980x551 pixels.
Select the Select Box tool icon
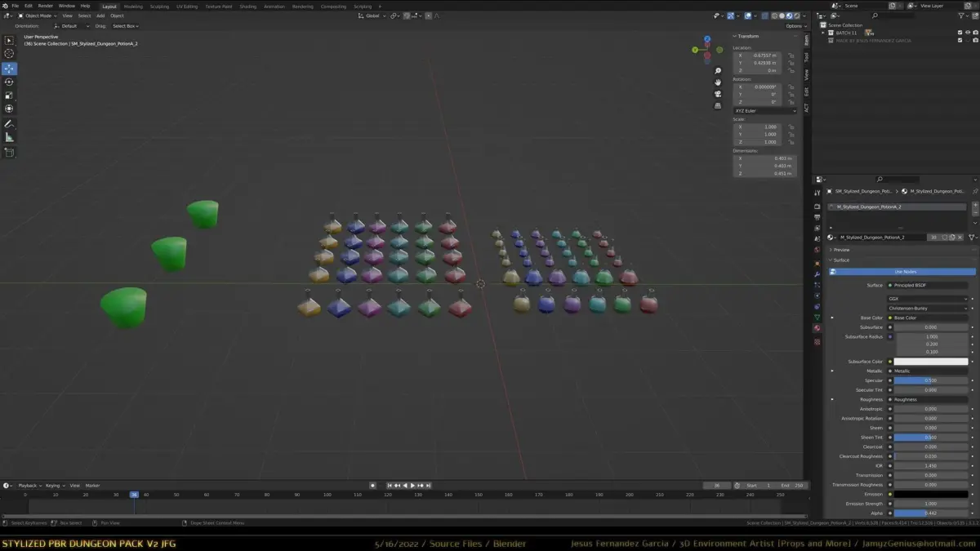tap(10, 40)
